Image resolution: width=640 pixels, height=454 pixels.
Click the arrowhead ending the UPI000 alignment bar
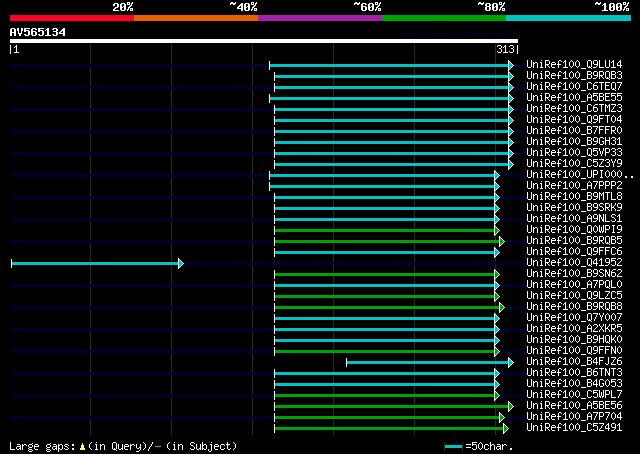pos(495,175)
